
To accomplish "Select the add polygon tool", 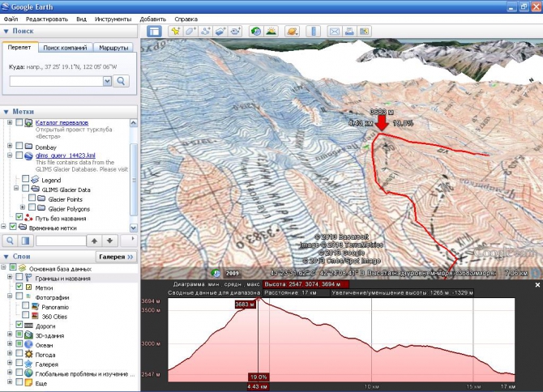I will tap(191, 32).
